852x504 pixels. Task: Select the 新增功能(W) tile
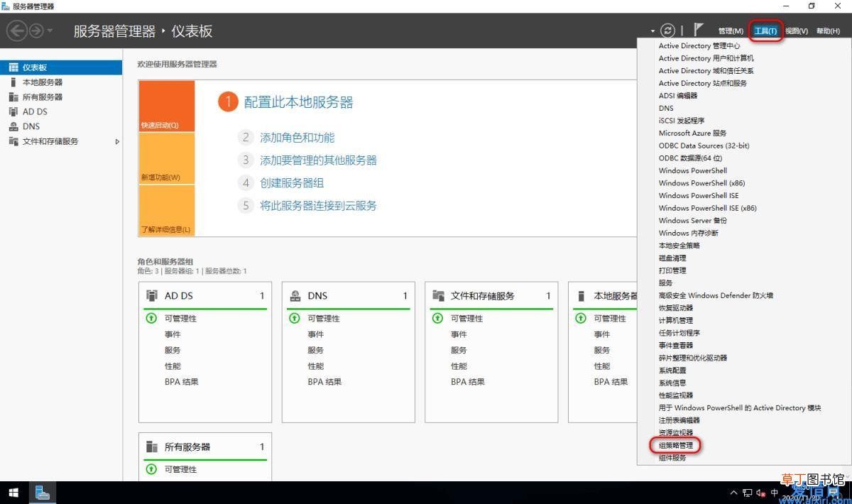pyautogui.click(x=167, y=158)
